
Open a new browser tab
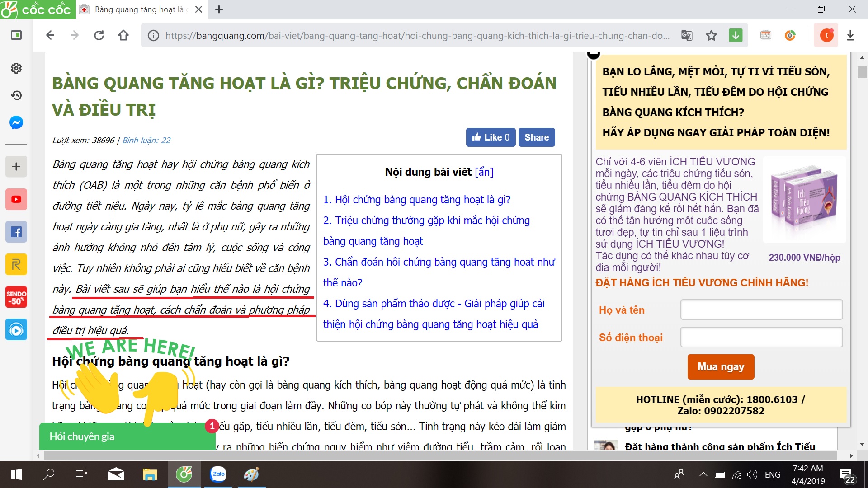click(x=219, y=9)
